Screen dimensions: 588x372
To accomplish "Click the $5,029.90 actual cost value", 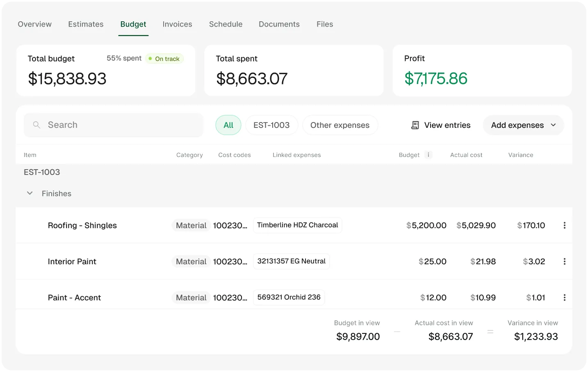I will [476, 225].
